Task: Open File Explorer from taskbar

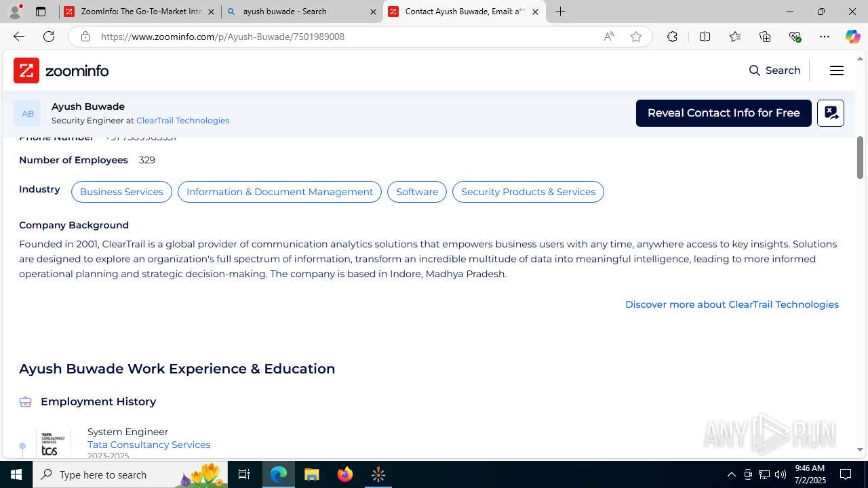Action: point(312,474)
